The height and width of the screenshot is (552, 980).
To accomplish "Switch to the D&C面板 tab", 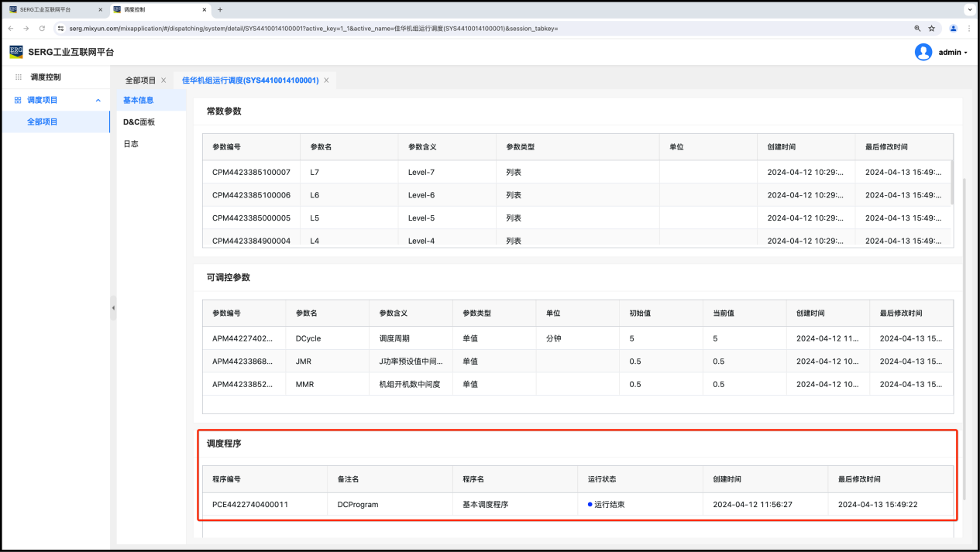I will point(139,122).
